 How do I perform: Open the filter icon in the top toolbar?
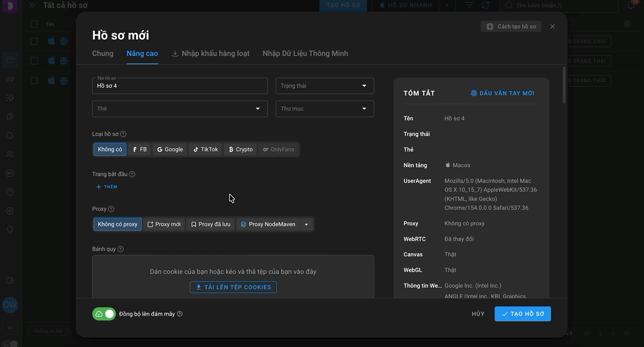(x=470, y=5)
